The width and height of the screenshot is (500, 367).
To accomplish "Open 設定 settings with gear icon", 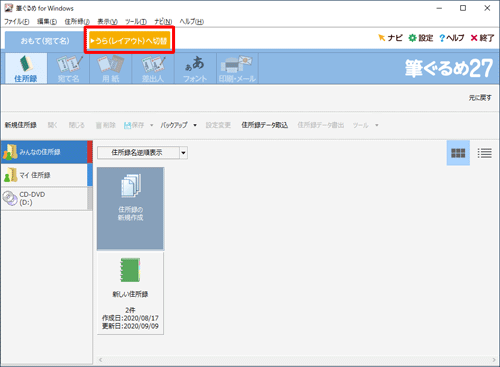I will (x=421, y=38).
